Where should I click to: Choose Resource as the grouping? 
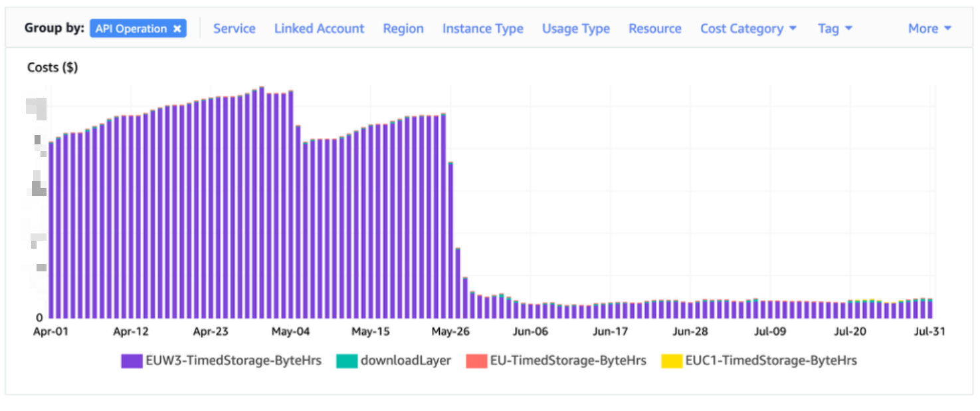pyautogui.click(x=654, y=29)
